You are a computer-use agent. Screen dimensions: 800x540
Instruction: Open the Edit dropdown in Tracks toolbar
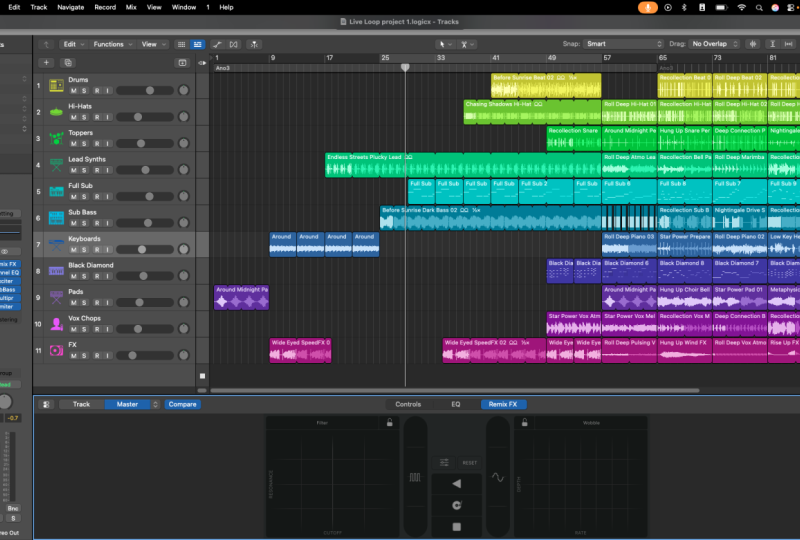tap(73, 44)
